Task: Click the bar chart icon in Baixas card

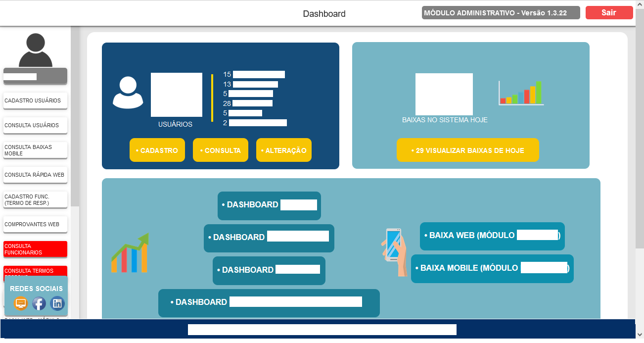Action: 520,94
